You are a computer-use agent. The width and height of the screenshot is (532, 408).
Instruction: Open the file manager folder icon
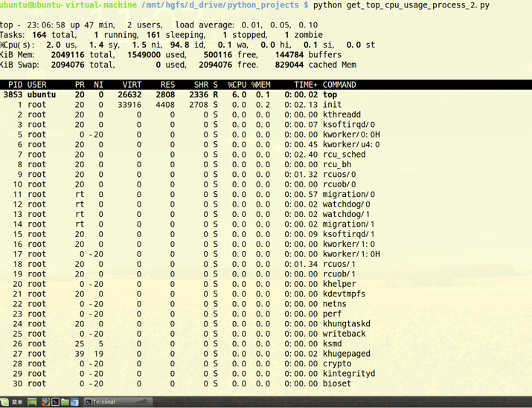(65, 402)
